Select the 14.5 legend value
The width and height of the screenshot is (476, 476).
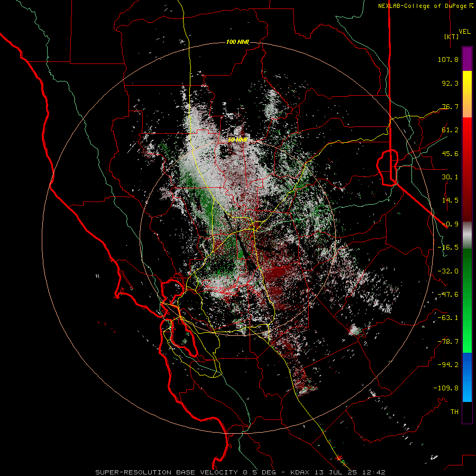coord(450,200)
